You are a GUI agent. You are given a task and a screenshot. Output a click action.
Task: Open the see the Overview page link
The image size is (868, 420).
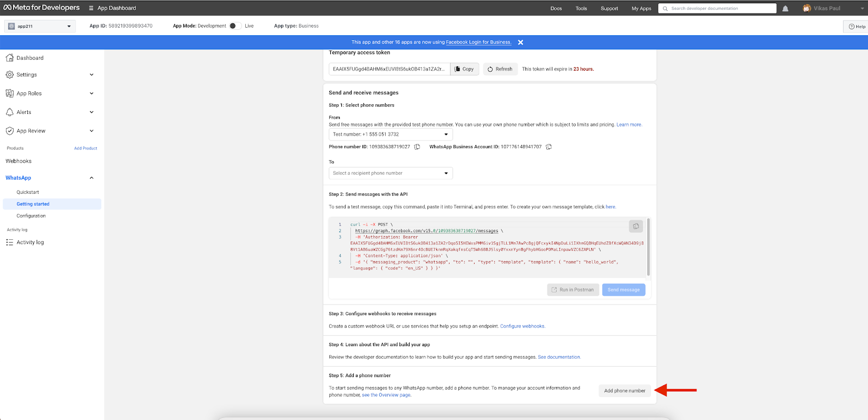(386, 395)
